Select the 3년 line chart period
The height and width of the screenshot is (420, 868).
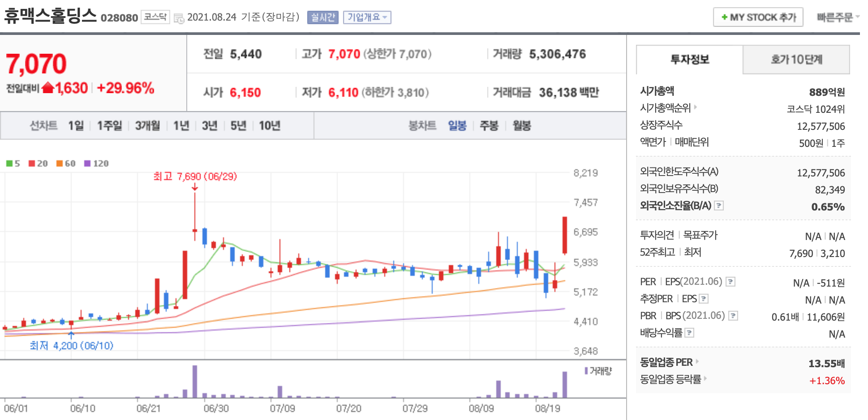pyautogui.click(x=210, y=126)
